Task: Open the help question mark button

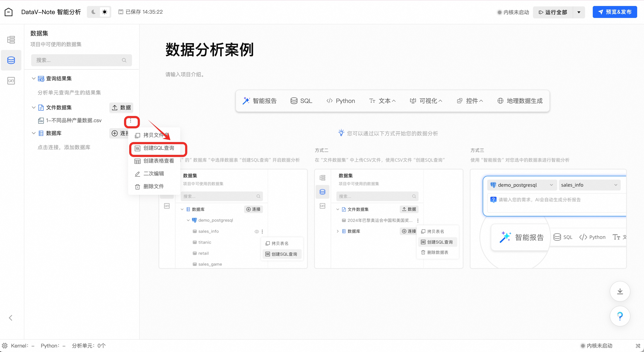Action: tap(620, 316)
